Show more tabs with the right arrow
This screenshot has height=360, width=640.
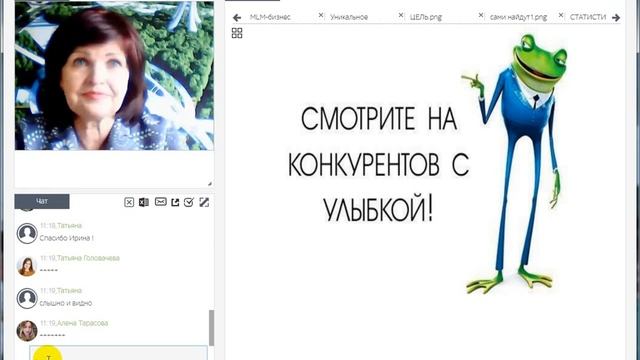click(x=616, y=18)
